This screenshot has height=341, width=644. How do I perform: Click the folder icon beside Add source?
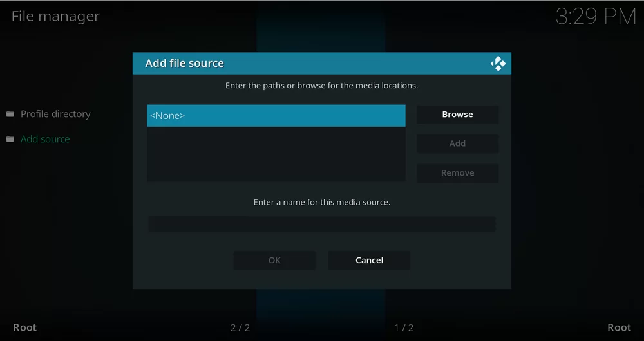click(10, 139)
